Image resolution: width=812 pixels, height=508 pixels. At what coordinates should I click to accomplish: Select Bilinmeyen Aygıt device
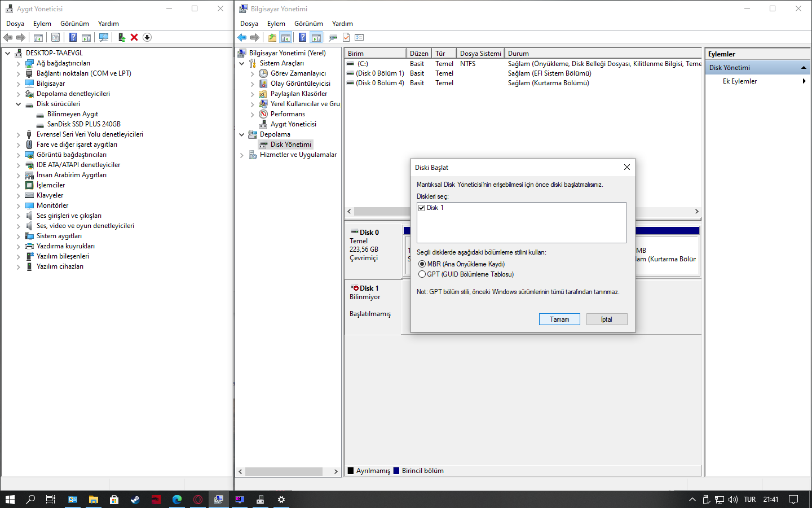pos(73,114)
